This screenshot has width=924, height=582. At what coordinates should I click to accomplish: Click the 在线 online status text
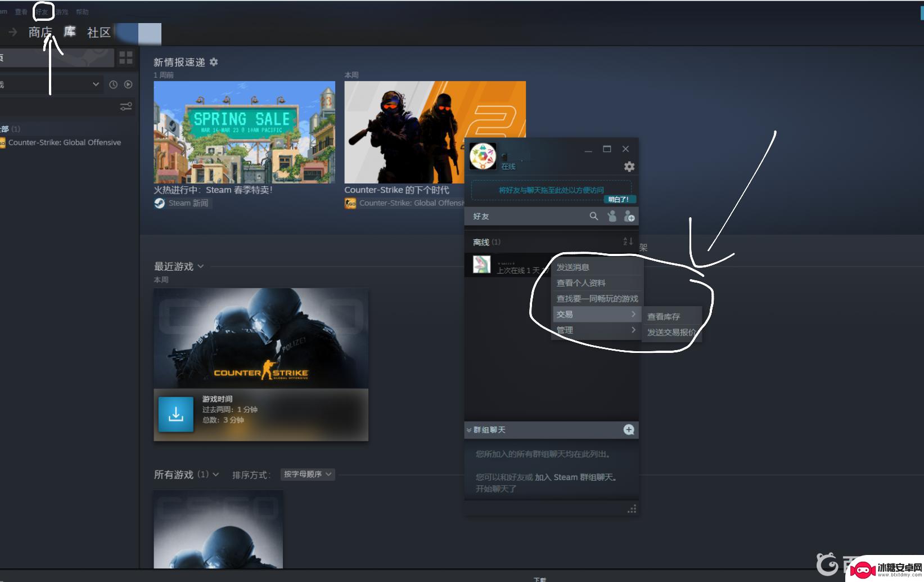click(508, 167)
